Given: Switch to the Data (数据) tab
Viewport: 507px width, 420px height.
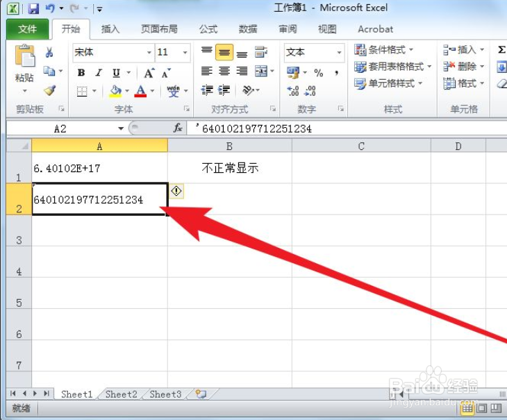Looking at the screenshot, I should pyautogui.click(x=248, y=29).
